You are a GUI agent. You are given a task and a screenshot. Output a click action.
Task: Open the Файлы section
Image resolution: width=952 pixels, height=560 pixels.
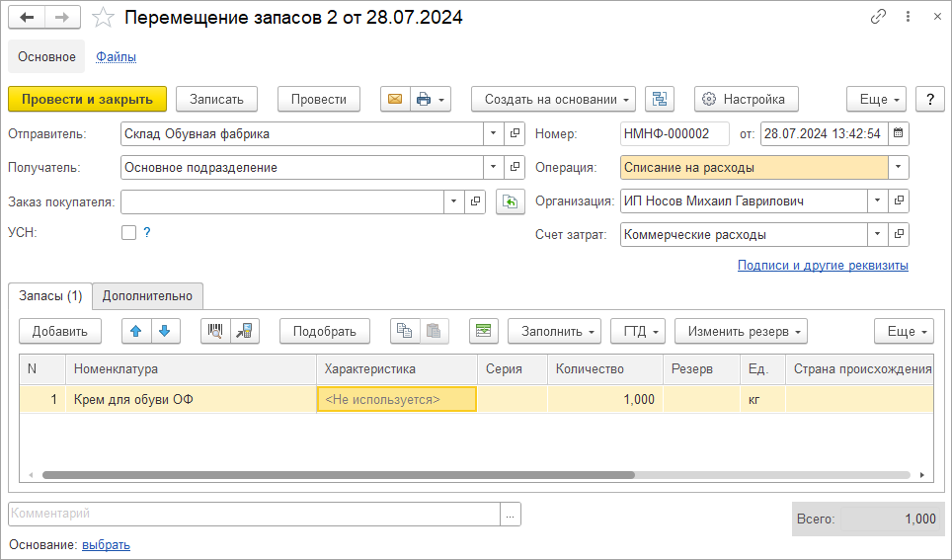[116, 56]
